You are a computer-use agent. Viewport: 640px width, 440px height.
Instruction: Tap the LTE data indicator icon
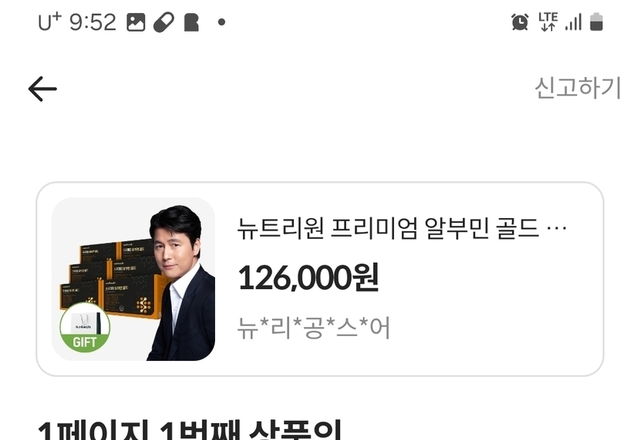pyautogui.click(x=548, y=22)
